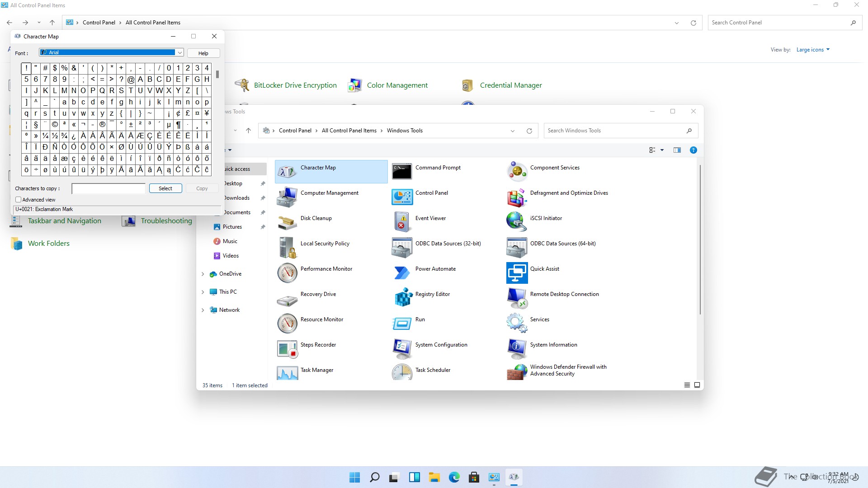
Task: Select Pictures in Quick access
Action: click(x=232, y=227)
